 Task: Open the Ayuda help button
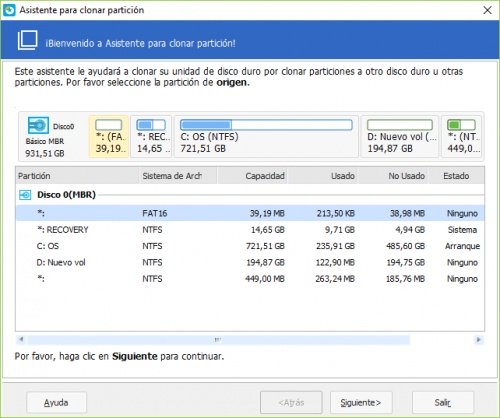coord(56,402)
